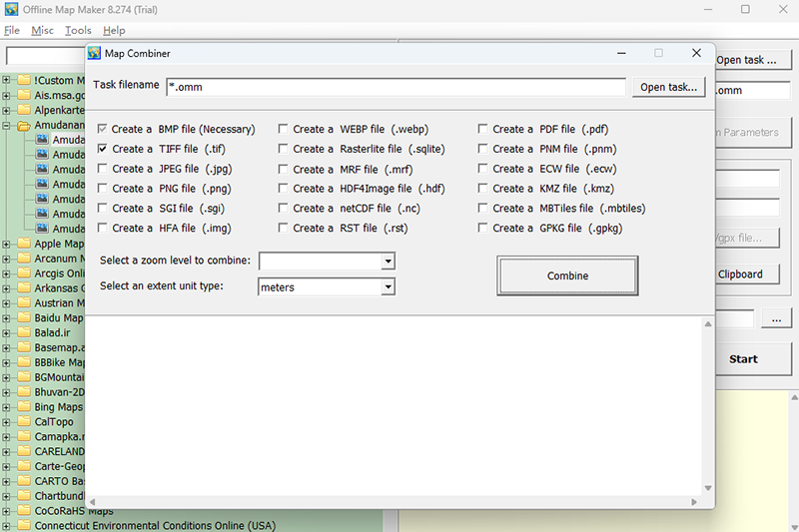The height and width of the screenshot is (532, 799).
Task: Click the Balad.ir folder icon
Action: tap(23, 333)
